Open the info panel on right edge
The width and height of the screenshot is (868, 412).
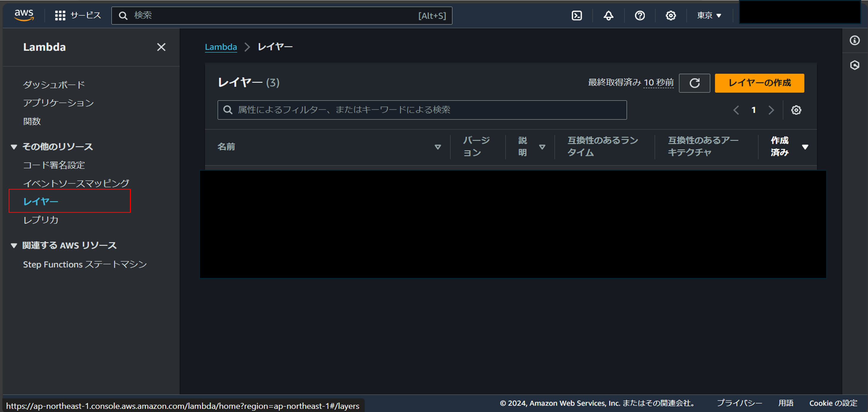[x=855, y=40]
